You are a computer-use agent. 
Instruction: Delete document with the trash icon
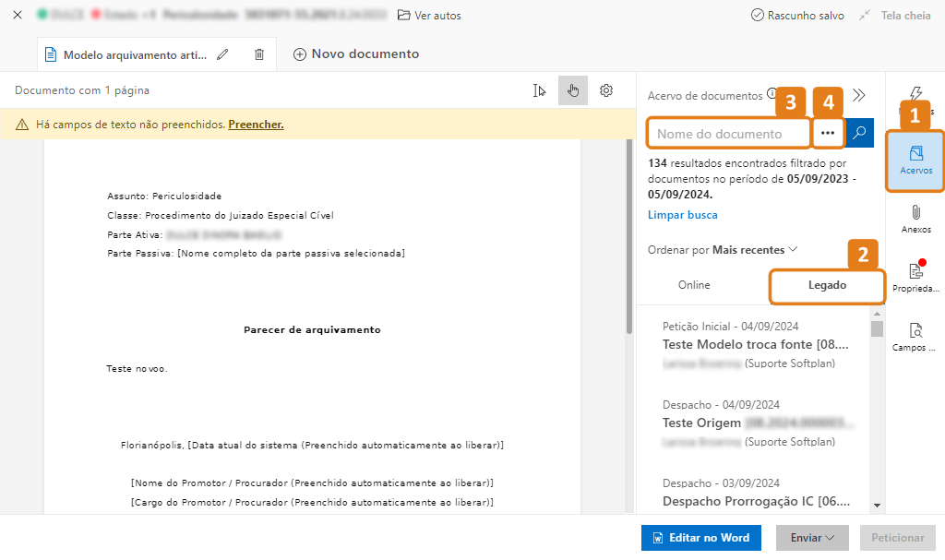click(259, 54)
